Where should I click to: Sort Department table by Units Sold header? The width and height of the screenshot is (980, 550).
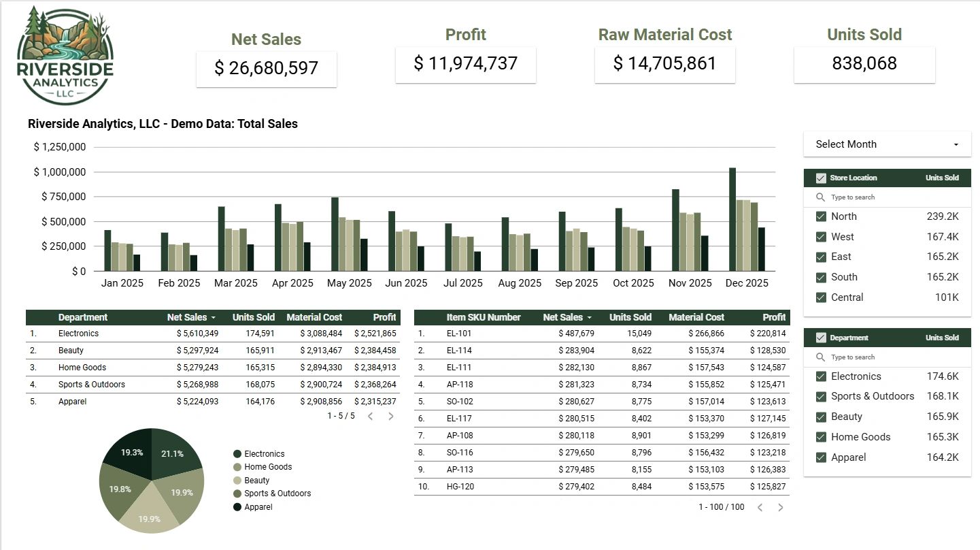254,317
